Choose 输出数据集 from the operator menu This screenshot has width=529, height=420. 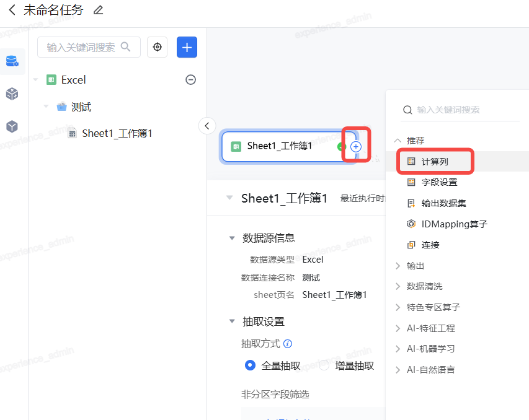443,203
